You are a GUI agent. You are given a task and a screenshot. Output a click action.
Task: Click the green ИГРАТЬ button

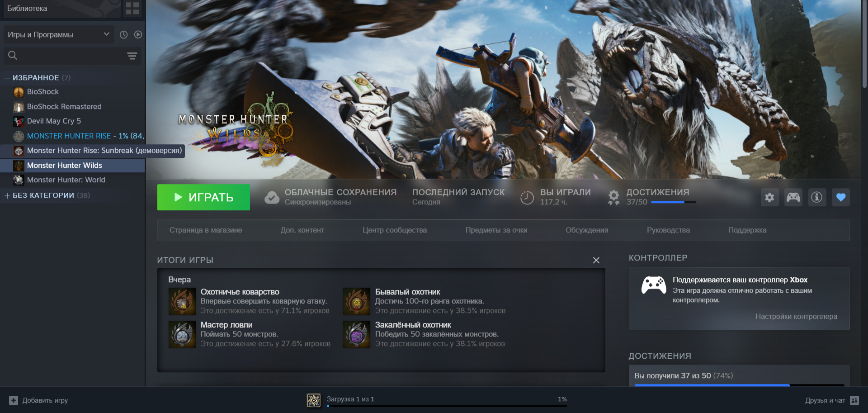pos(203,197)
